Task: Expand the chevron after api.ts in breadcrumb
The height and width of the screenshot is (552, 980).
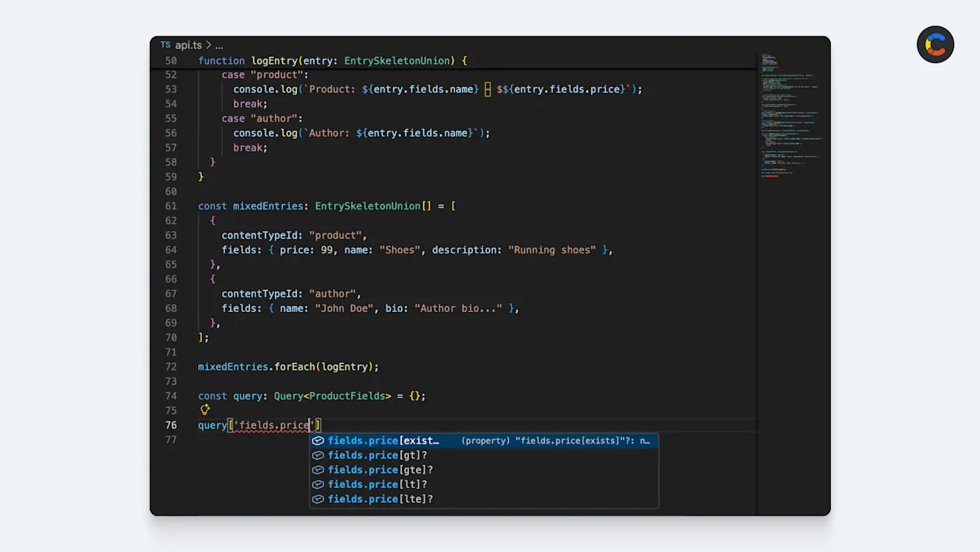Action: pos(207,45)
